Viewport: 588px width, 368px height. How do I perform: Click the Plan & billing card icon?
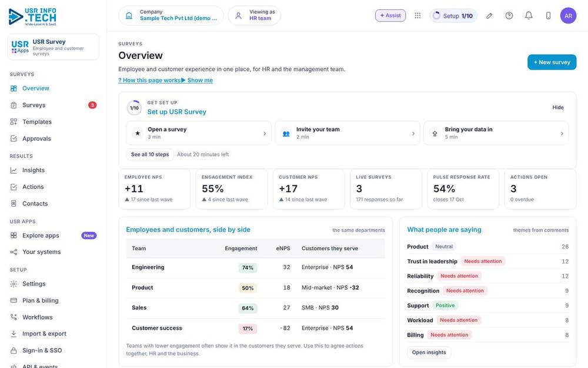click(x=14, y=300)
